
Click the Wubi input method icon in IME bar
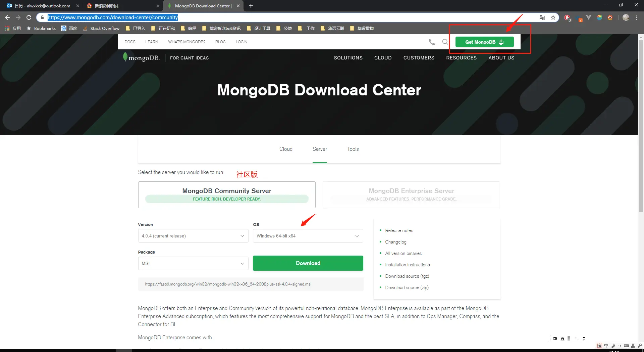(599, 346)
